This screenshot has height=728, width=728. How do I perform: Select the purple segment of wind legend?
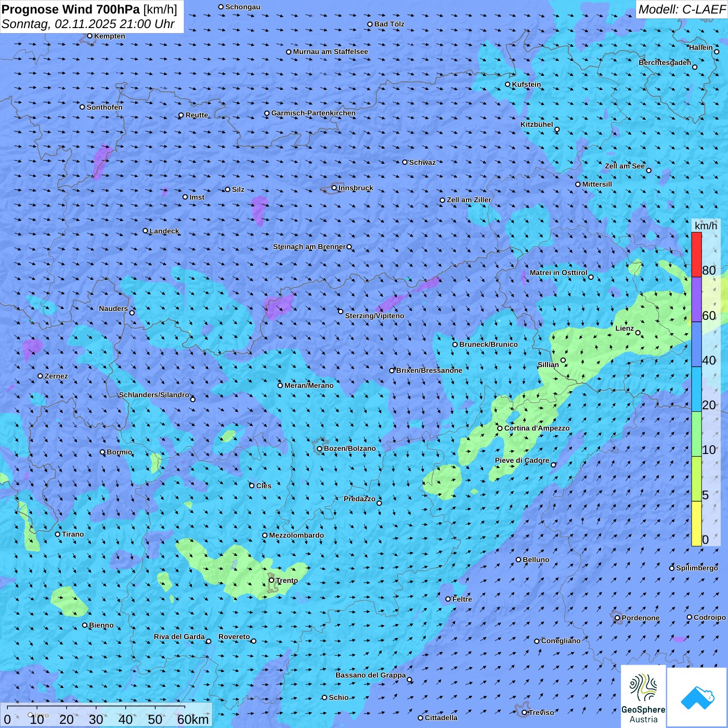point(696,300)
